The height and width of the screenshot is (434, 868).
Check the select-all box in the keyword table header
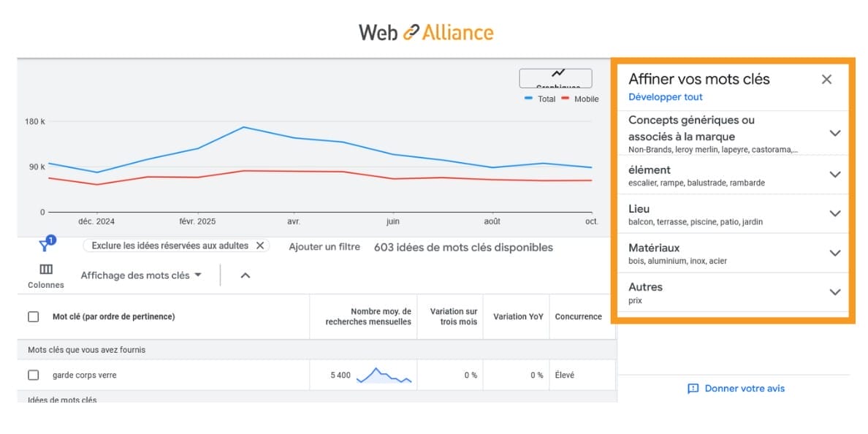32,316
